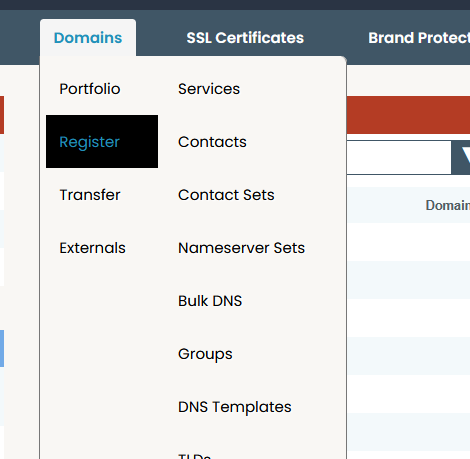
Task: Click the red banner bar
Action: pyautogui.click(x=408, y=115)
